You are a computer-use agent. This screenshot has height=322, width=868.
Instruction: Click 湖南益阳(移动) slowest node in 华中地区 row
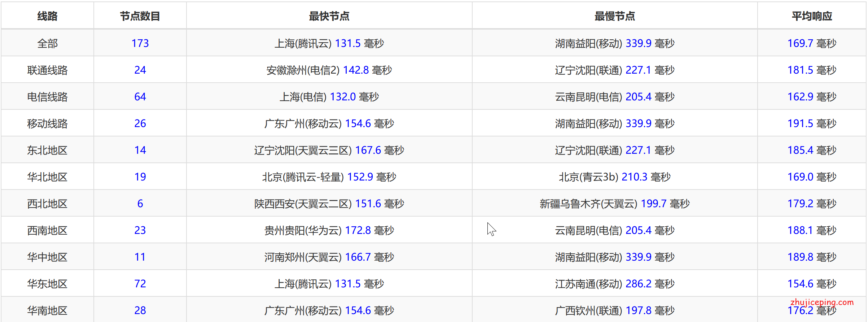pos(615,257)
